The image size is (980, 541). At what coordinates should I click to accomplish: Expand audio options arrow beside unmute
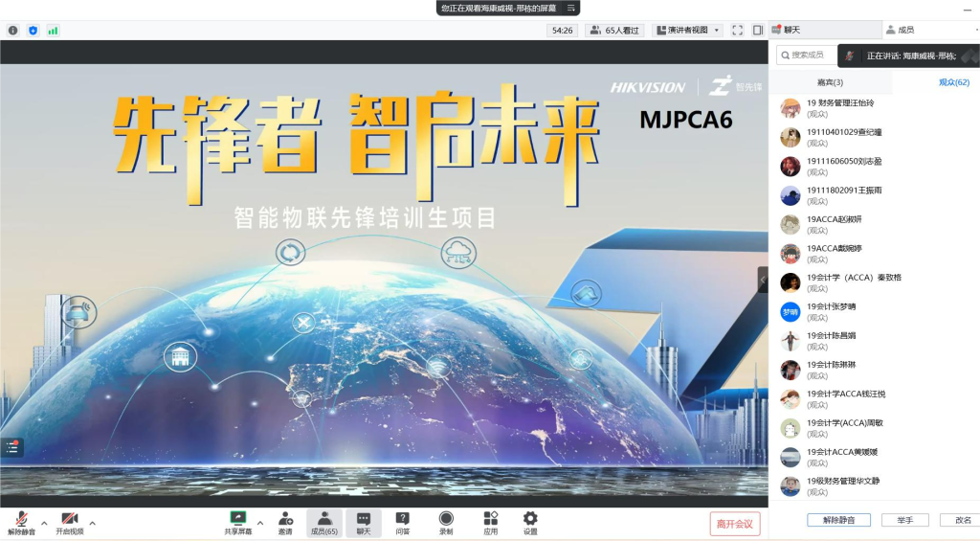pyautogui.click(x=44, y=523)
